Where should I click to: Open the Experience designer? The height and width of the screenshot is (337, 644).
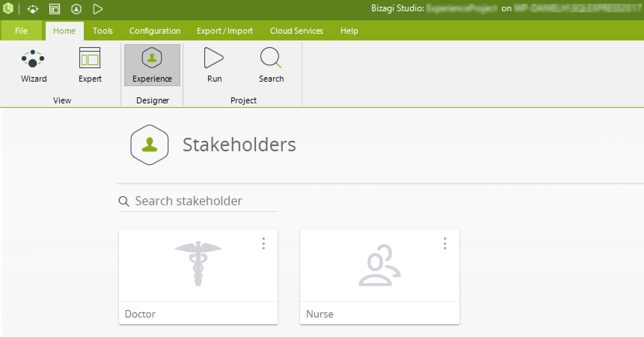click(152, 66)
